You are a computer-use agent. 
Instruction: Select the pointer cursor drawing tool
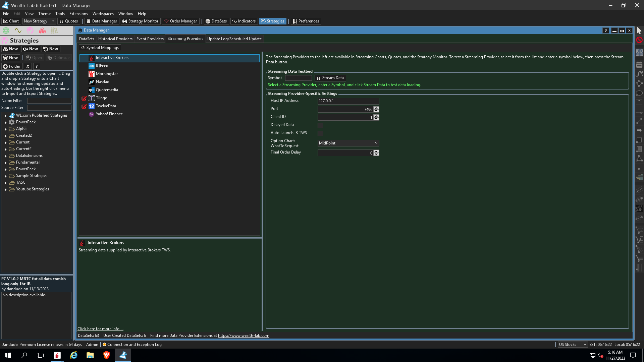pyautogui.click(x=639, y=31)
